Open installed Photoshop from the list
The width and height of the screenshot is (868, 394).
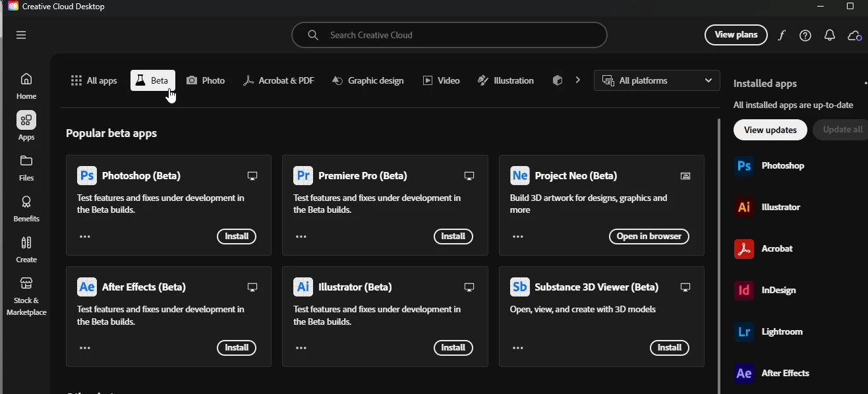[x=770, y=166]
